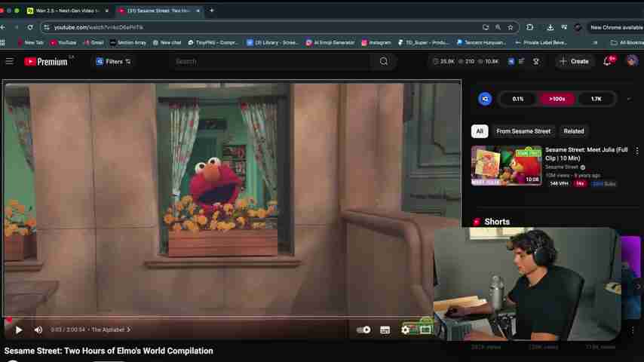Open the Instagram bookmark
This screenshot has height=362, width=644.
click(x=376, y=42)
